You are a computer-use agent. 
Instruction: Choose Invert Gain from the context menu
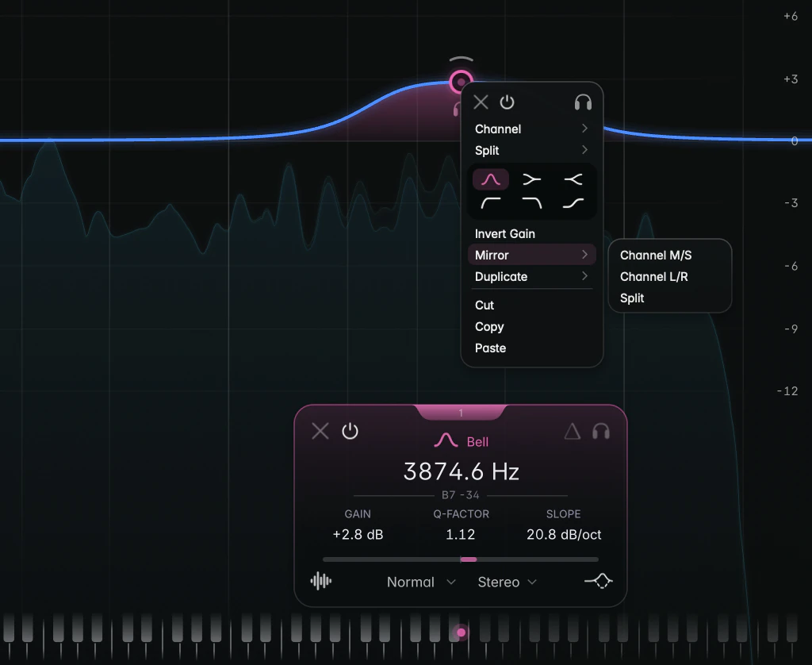pos(532,234)
